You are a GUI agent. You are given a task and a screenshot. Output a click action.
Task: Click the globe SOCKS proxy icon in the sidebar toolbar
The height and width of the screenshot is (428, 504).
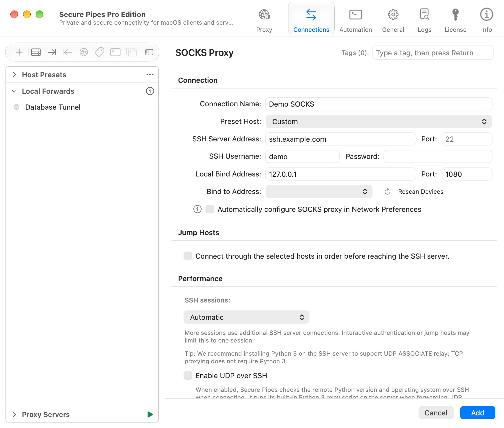click(x=84, y=52)
